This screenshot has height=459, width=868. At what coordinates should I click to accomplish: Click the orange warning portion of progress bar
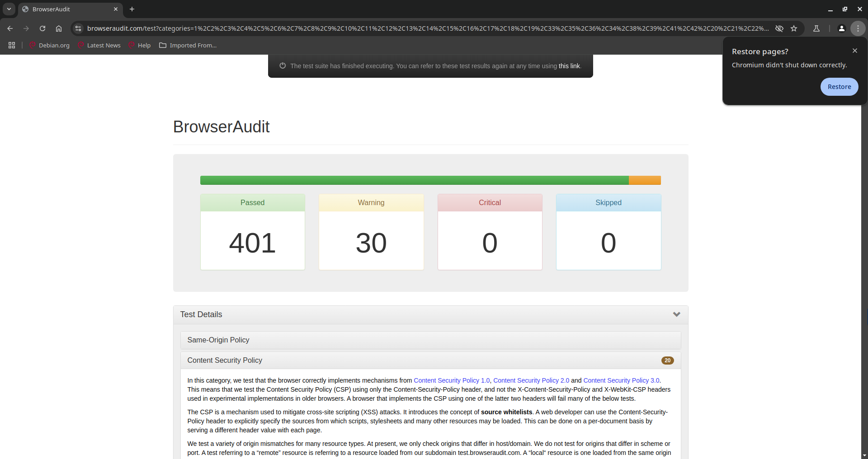coord(645,180)
